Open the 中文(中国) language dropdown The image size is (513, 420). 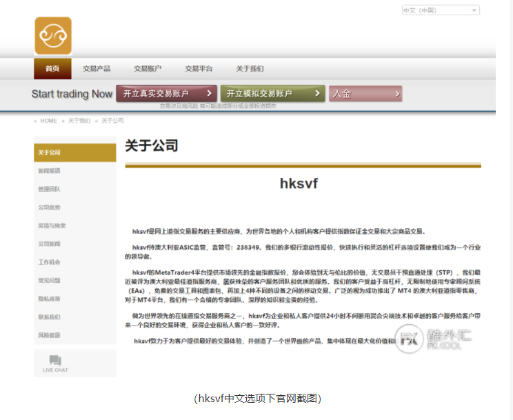441,10
